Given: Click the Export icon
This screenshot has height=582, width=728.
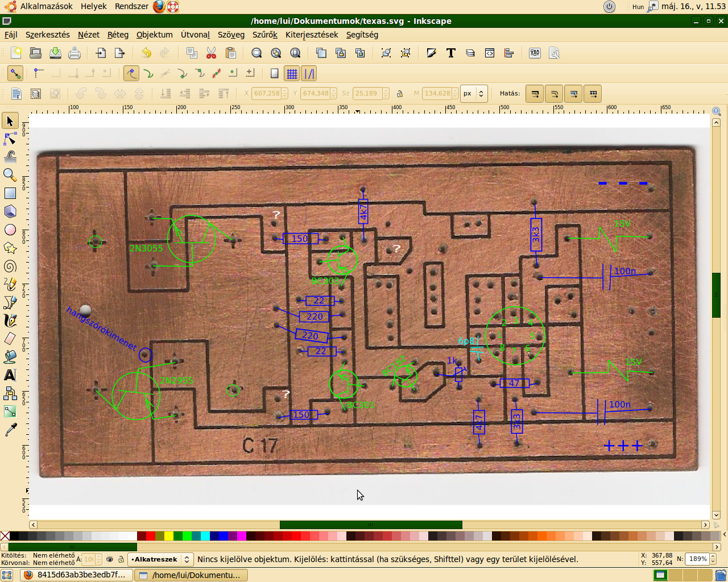Looking at the screenshot, I should coord(119,53).
